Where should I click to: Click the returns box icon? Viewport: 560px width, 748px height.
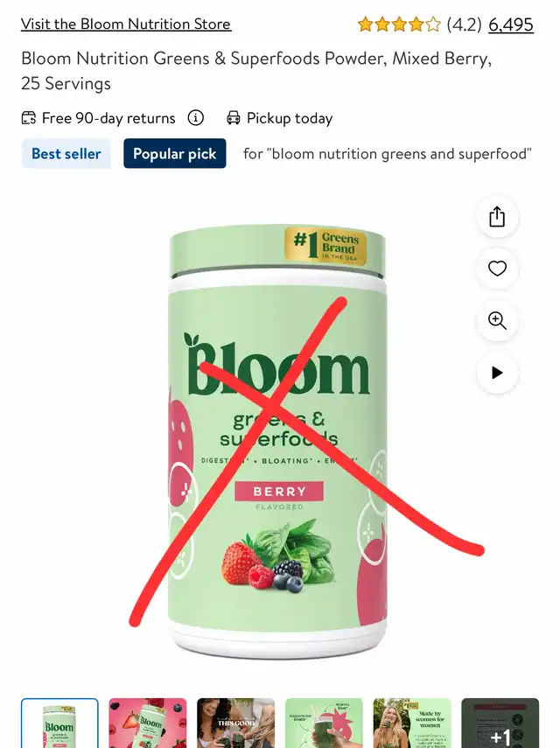pos(29,118)
